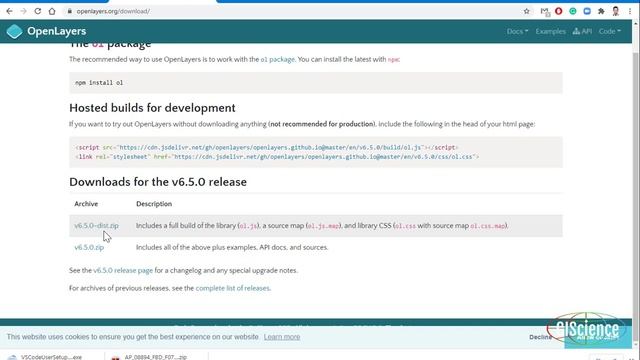640x360 pixels.
Task: Click the link rel stylesheet code line
Action: pyautogui.click(x=277, y=157)
